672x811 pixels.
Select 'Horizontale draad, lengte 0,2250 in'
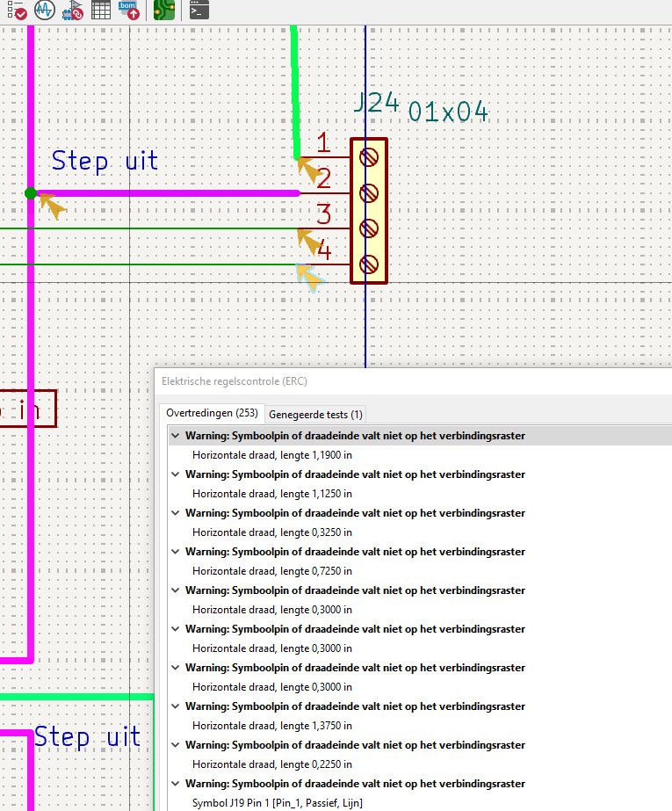tap(272, 764)
